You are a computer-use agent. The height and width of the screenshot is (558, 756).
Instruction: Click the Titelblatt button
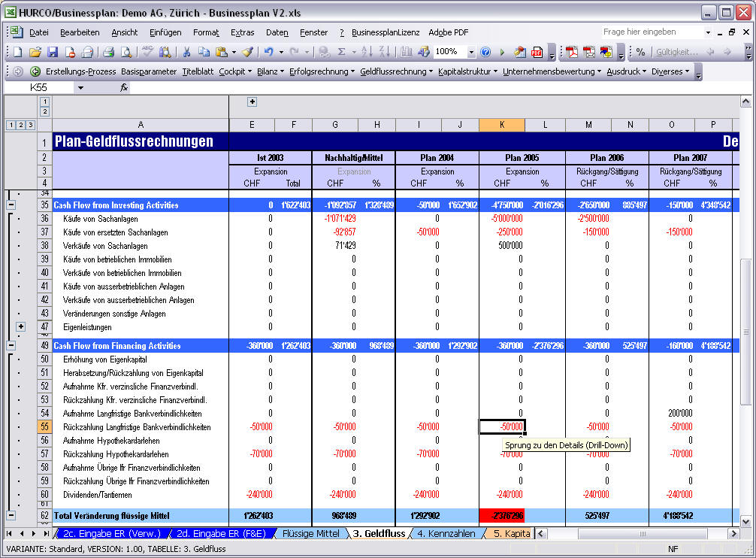tap(198, 71)
